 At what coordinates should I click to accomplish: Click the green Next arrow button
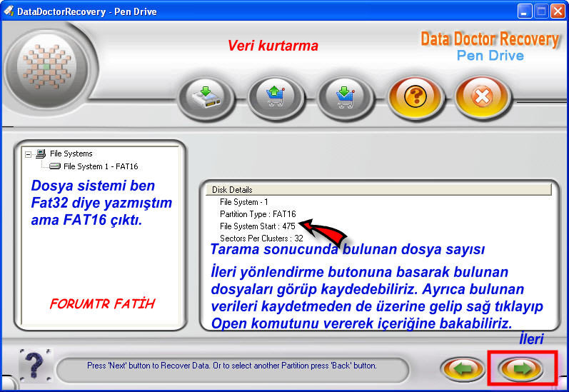click(x=520, y=369)
